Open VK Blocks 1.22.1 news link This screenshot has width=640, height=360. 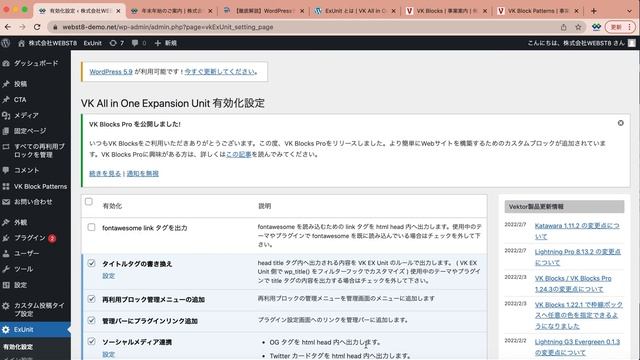pos(579,316)
